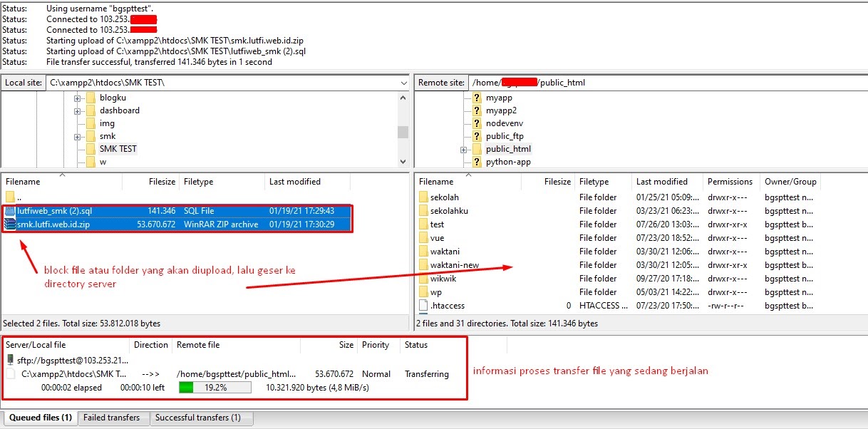The image size is (868, 429).
Task: Select the SMK TEST folder in local tree
Action: point(118,149)
